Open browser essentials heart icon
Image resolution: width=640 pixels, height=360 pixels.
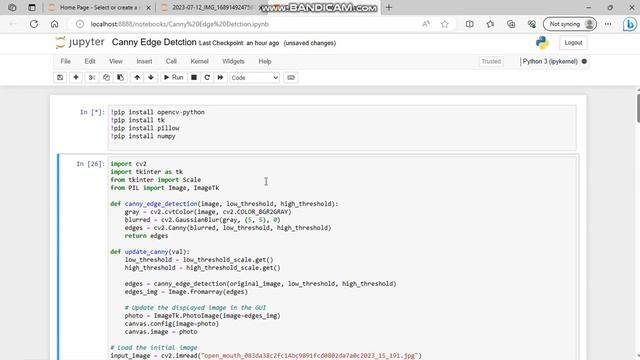pyautogui.click(x=531, y=24)
